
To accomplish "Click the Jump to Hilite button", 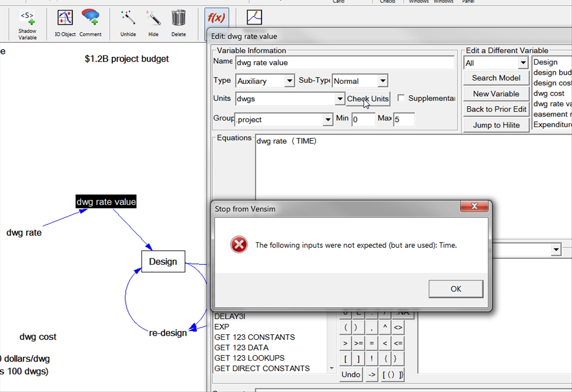I will click(x=496, y=125).
